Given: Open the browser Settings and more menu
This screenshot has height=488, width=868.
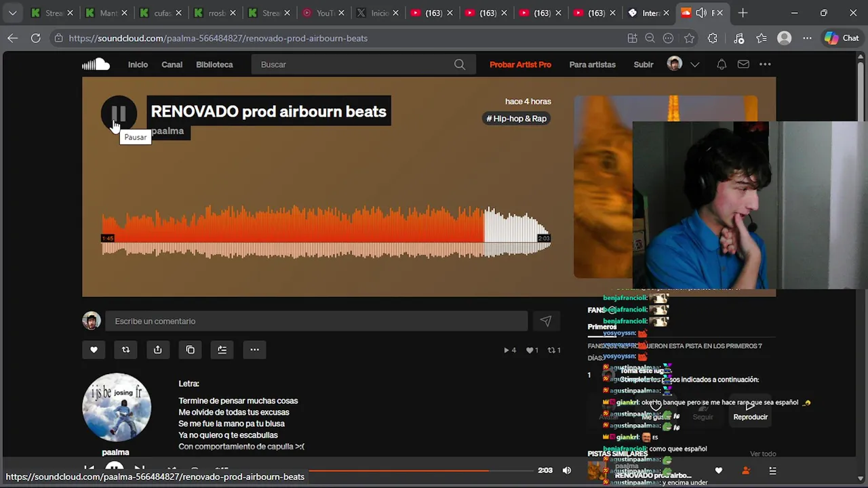Looking at the screenshot, I should click(807, 38).
